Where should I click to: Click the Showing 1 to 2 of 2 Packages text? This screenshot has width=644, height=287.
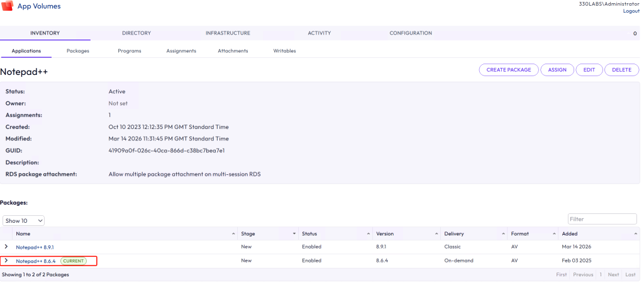click(x=35, y=274)
